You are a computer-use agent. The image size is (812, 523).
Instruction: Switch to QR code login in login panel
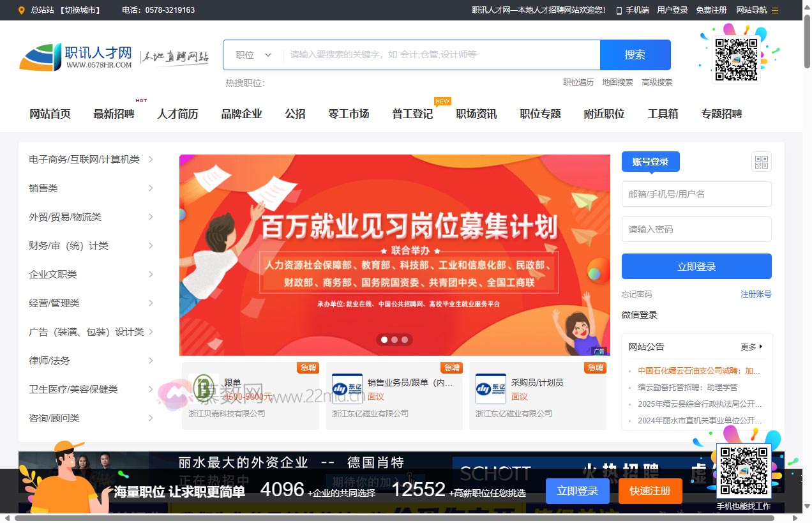[x=761, y=162]
